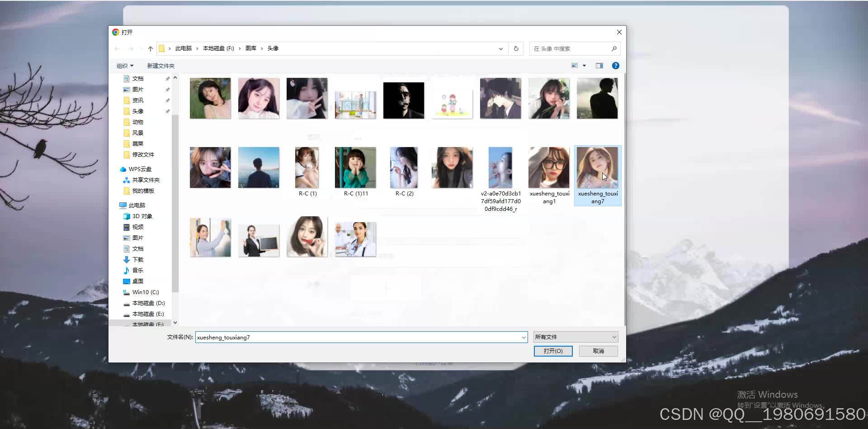The width and height of the screenshot is (868, 429).
Task: Click 新建文件夹 button
Action: coord(160,66)
